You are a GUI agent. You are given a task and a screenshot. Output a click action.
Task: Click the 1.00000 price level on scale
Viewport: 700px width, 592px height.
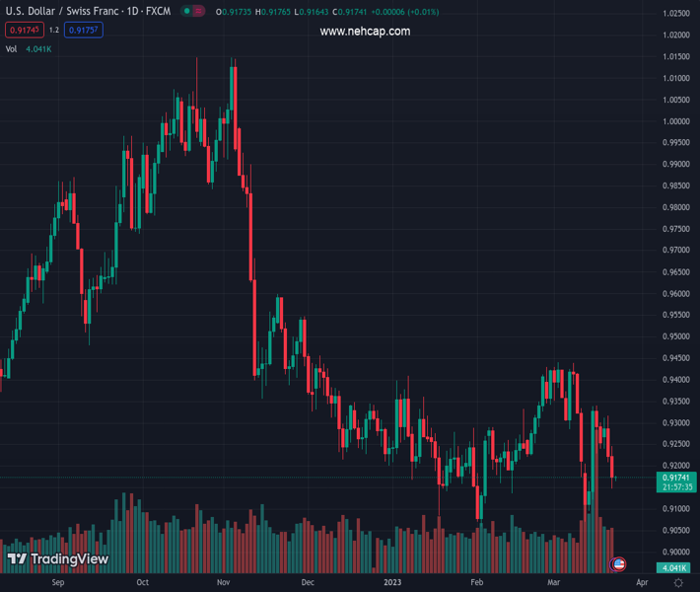tap(675, 121)
